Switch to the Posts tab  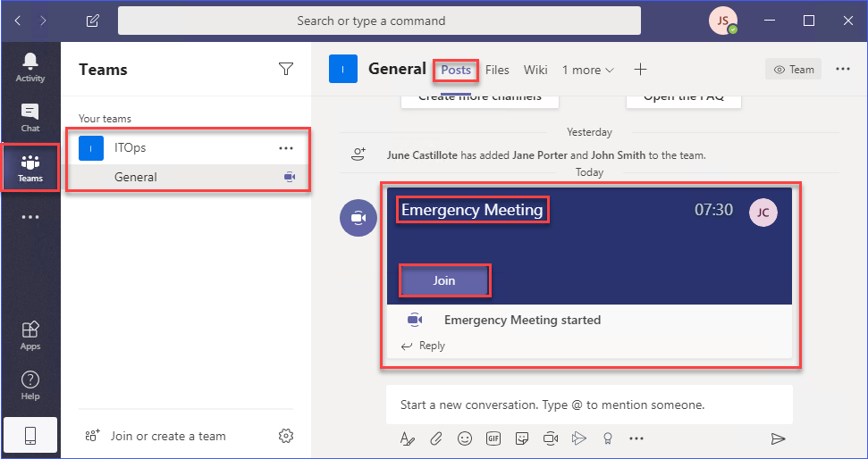tap(456, 71)
